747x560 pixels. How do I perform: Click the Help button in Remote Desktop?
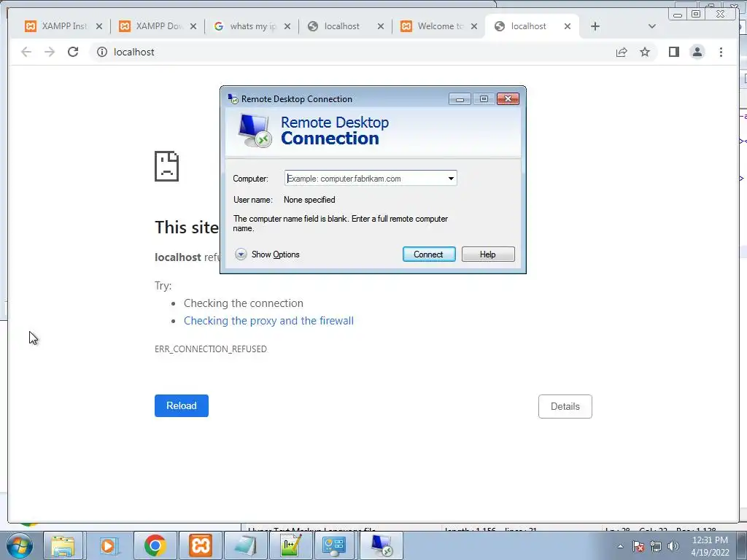tap(488, 254)
